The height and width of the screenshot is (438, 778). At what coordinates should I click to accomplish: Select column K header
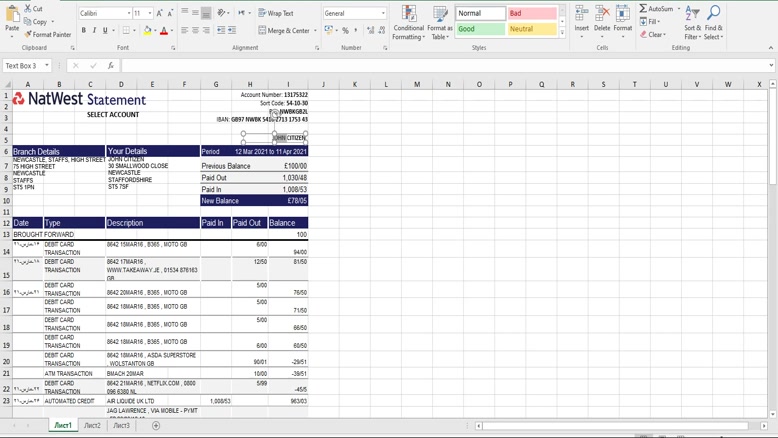pyautogui.click(x=355, y=84)
